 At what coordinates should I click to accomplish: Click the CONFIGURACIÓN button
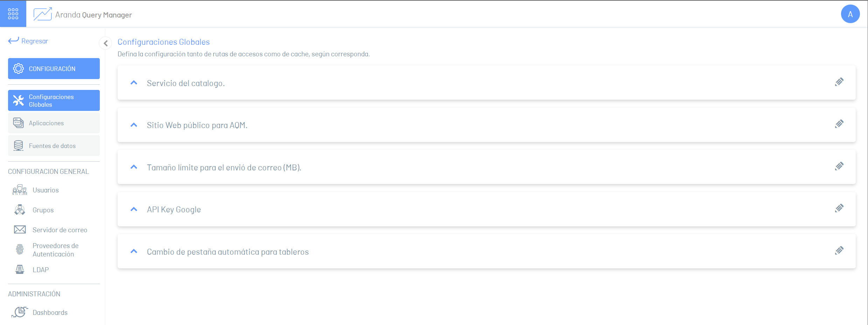(x=54, y=69)
